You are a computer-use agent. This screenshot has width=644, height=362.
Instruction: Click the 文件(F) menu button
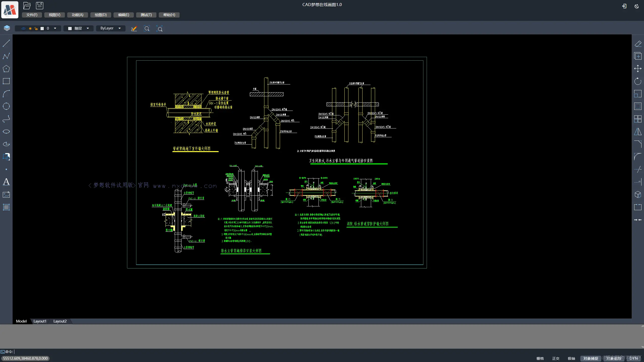(x=32, y=15)
